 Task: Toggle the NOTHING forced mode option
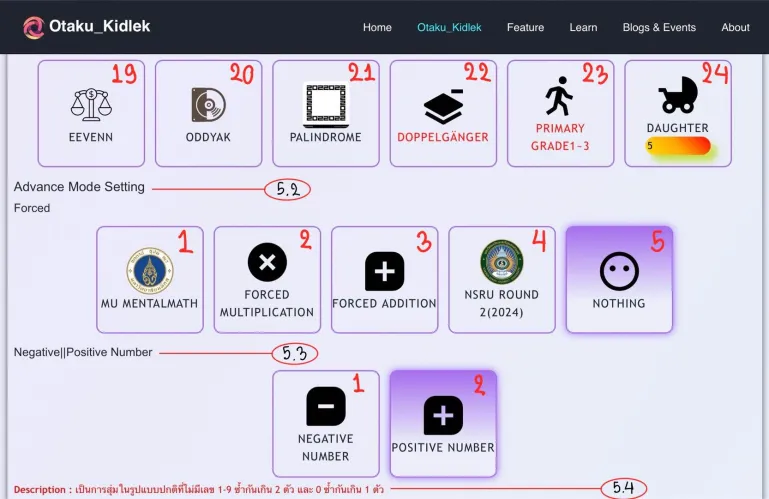coord(619,279)
